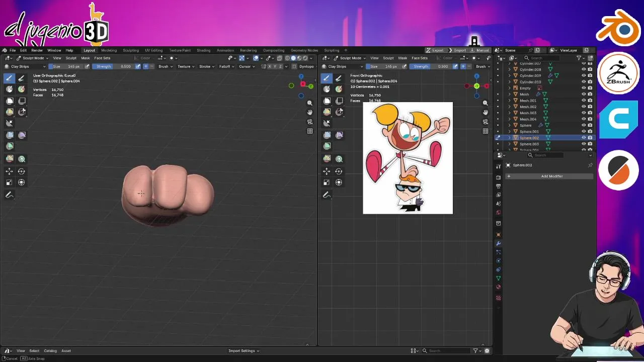
Task: Hide Cylinder.009 using its eye icon
Action: coord(584,75)
